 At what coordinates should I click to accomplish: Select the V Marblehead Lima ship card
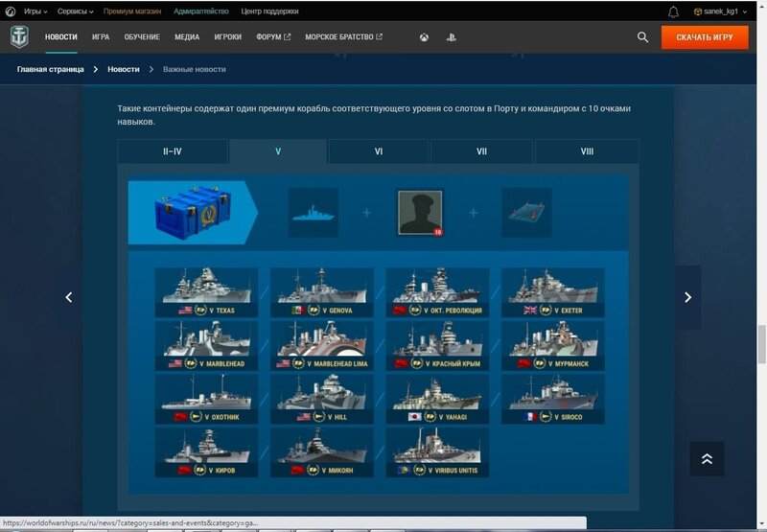pos(322,345)
